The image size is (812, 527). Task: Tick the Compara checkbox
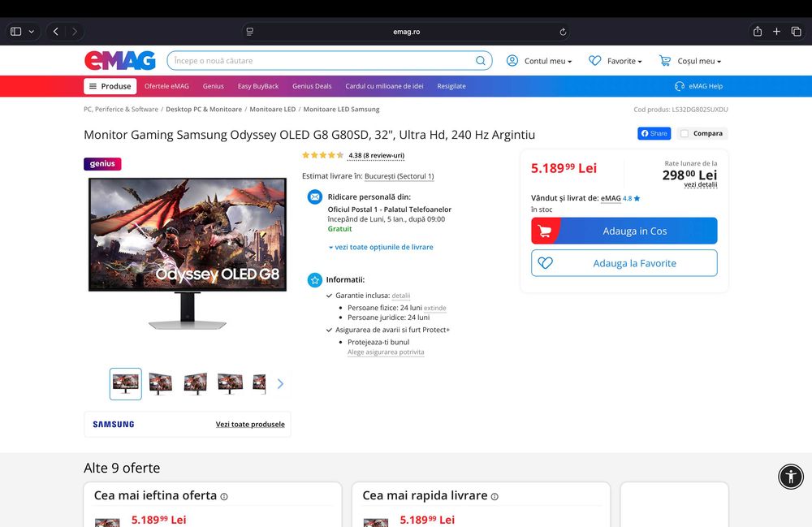click(685, 133)
